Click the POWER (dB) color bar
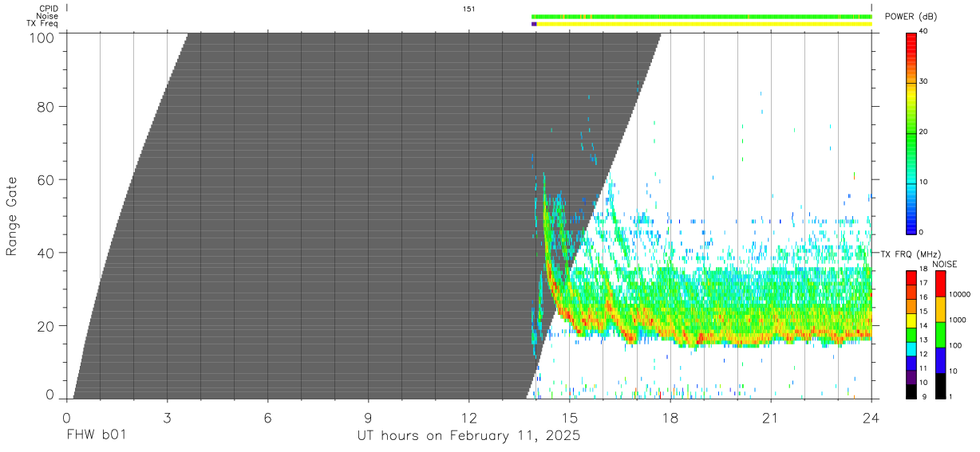Image resolution: width=980 pixels, height=452 pixels. coord(912,132)
